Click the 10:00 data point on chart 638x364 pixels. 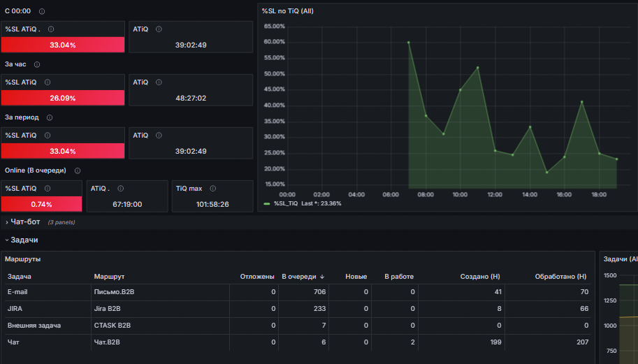(x=461, y=90)
